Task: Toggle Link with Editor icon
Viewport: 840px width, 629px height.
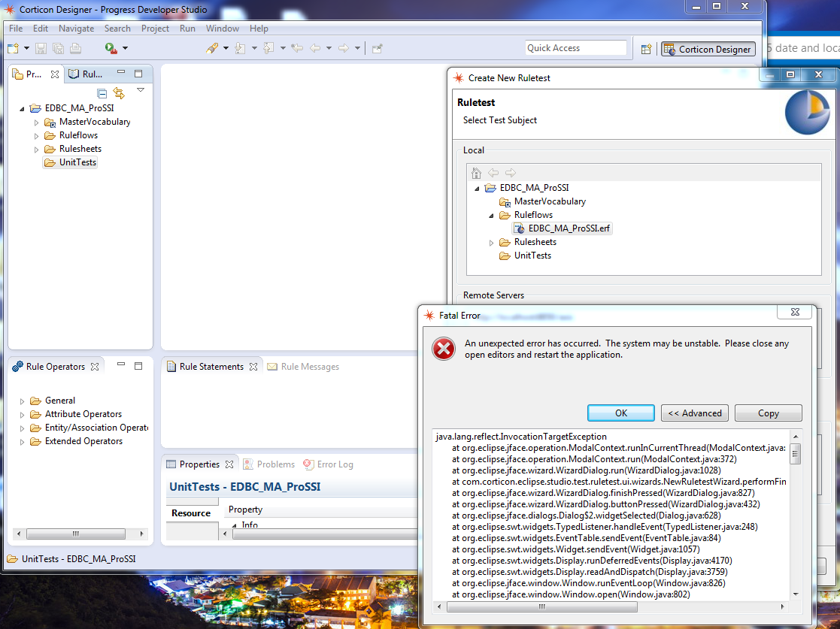Action: point(119,93)
